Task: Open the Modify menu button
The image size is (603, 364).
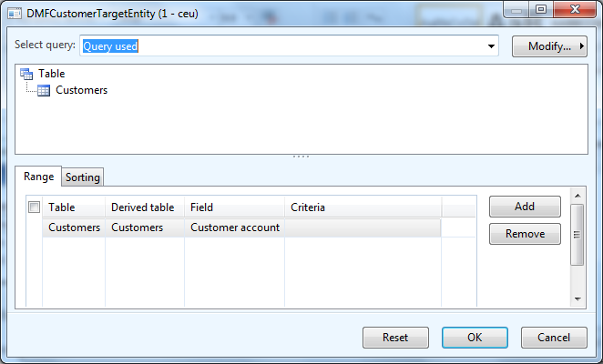Action: [x=549, y=45]
